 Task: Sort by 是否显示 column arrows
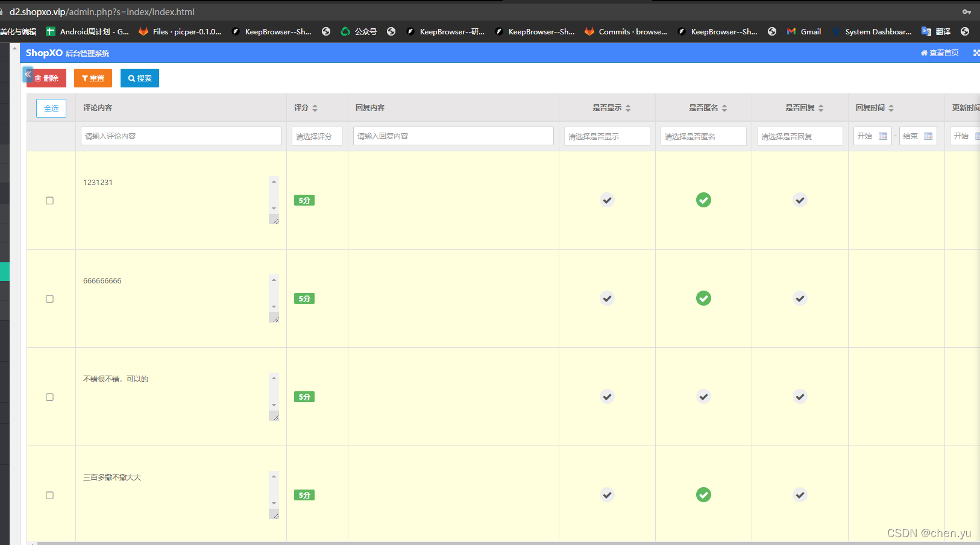[x=628, y=108]
